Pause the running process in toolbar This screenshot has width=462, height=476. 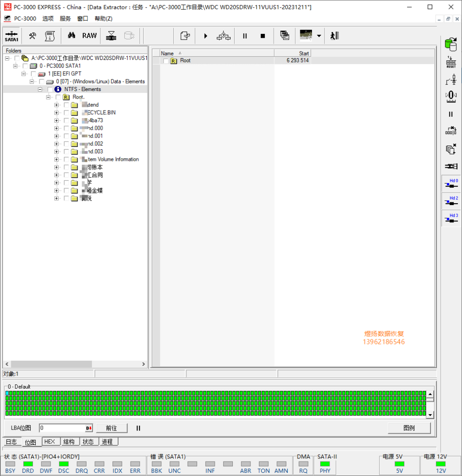244,36
